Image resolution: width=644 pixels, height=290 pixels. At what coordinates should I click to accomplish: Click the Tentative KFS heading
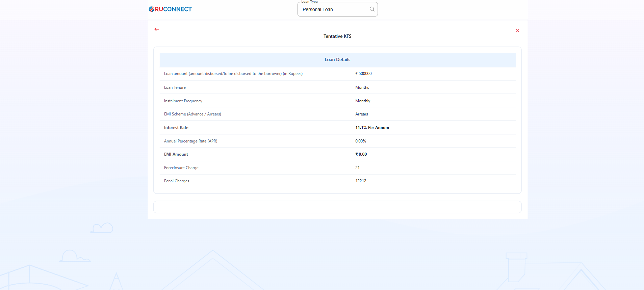[x=337, y=36]
